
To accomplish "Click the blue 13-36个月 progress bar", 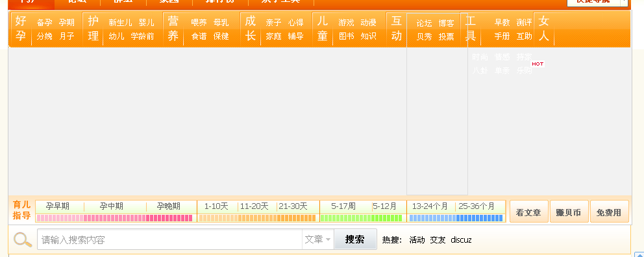I will [456, 218].
